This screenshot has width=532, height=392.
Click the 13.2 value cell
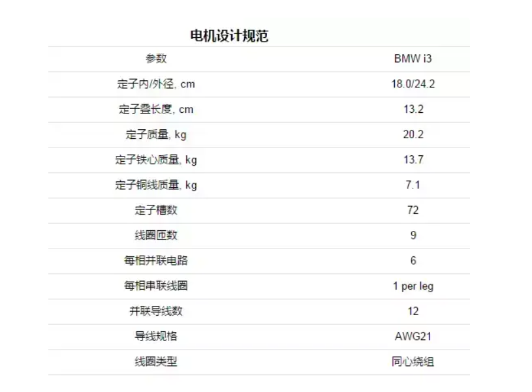pyautogui.click(x=413, y=110)
